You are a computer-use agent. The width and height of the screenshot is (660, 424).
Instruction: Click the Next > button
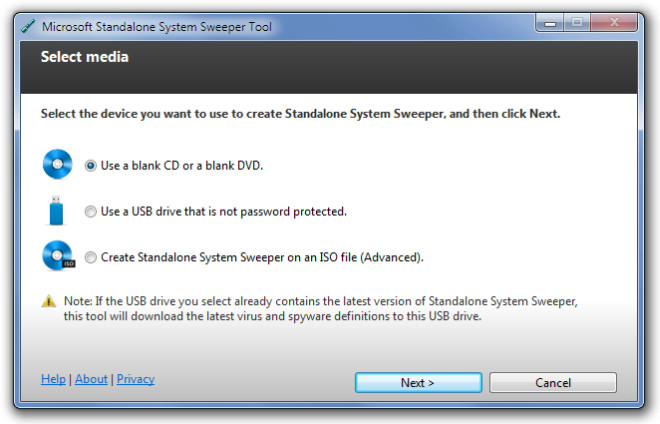coord(418,382)
